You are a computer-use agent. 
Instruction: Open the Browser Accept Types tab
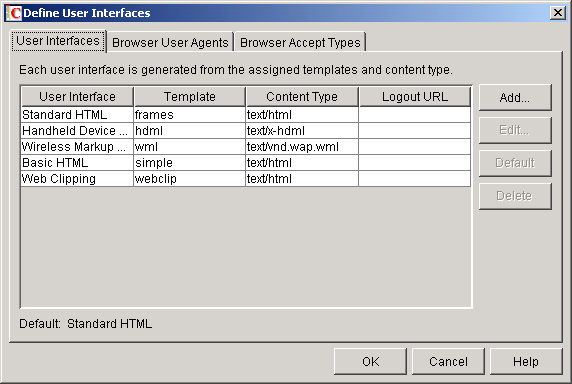pyautogui.click(x=300, y=43)
